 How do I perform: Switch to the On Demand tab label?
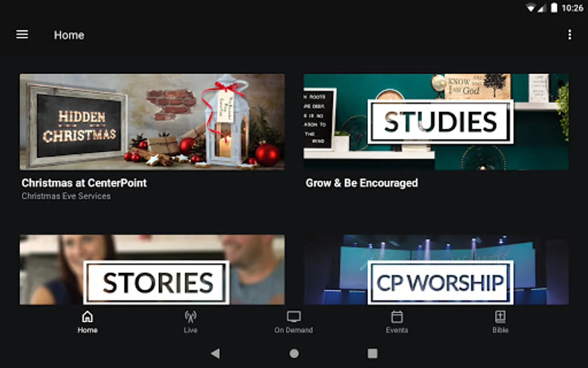click(x=294, y=330)
